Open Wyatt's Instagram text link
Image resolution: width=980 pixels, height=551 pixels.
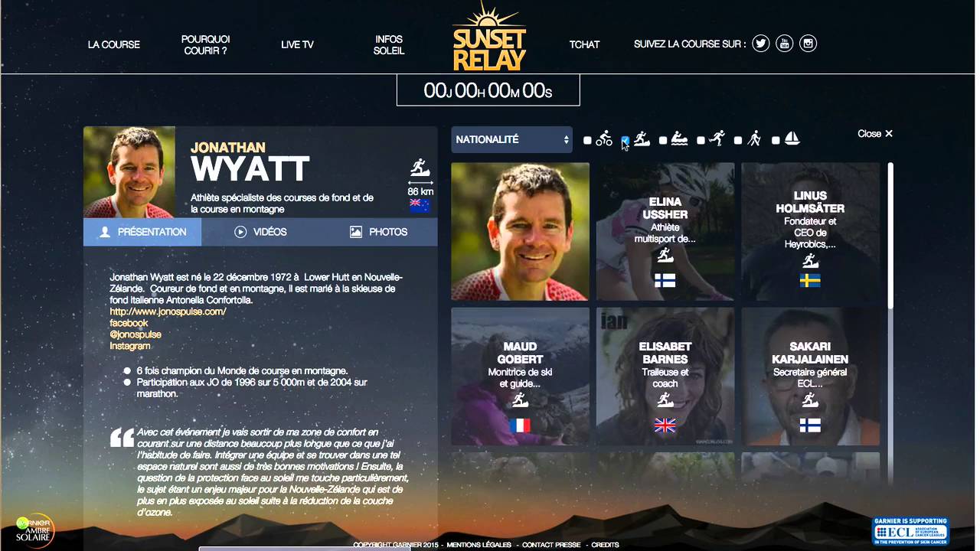pos(129,346)
